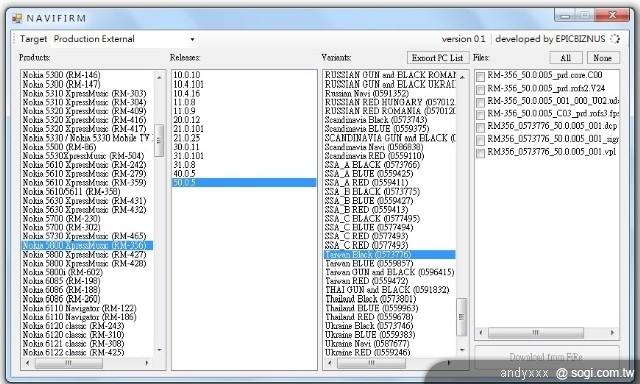Click the Products list scroll-up arrow
This screenshot has width=640, height=384.
tap(159, 77)
